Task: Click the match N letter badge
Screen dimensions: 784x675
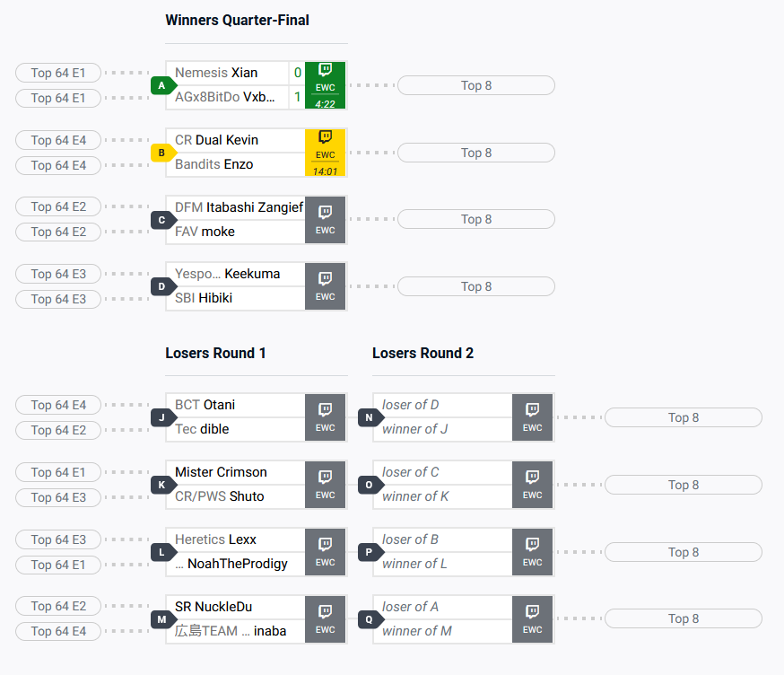Action: pos(371,417)
